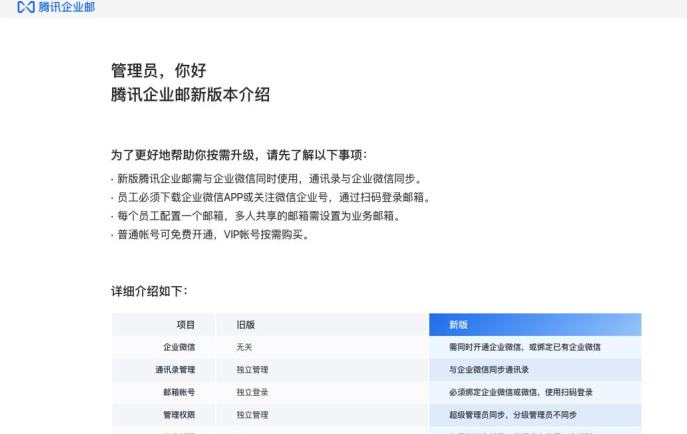Click the 腾讯企业邮 brand name text
The image size is (687, 434).
click(x=67, y=7)
